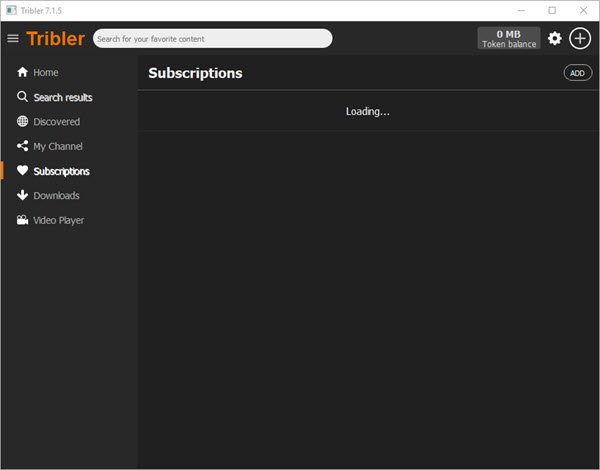Click the ADD subscription button
This screenshot has width=600, height=470.
coord(577,73)
